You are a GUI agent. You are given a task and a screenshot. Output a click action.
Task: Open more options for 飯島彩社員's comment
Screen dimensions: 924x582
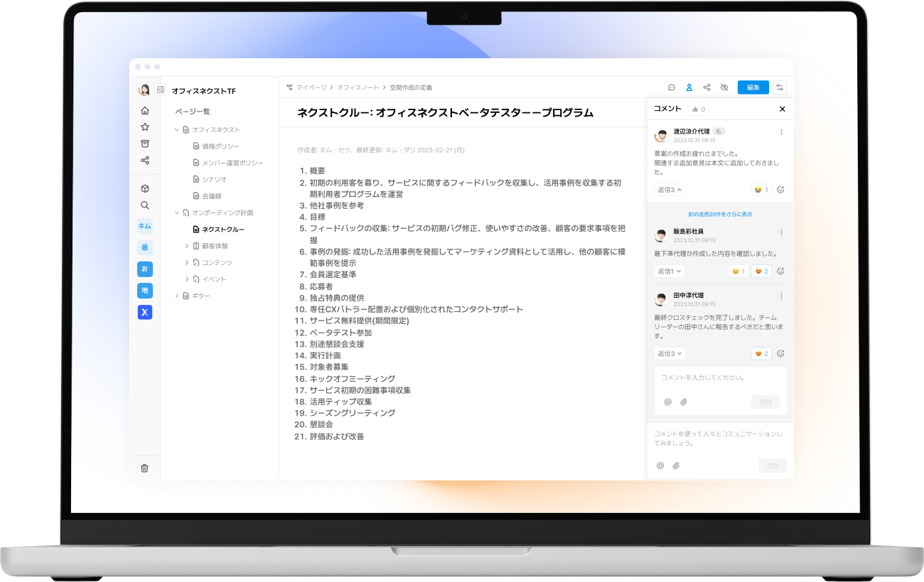click(x=781, y=232)
